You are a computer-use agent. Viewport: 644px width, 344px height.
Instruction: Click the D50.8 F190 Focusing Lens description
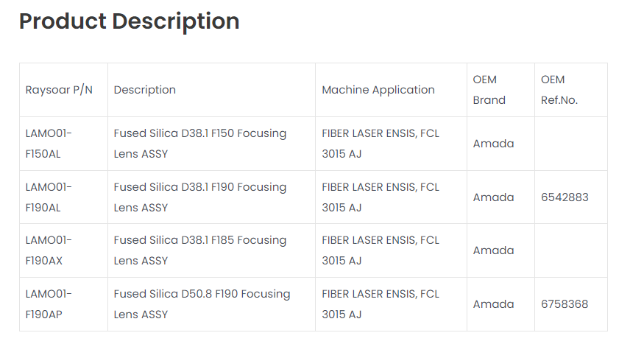(x=202, y=304)
